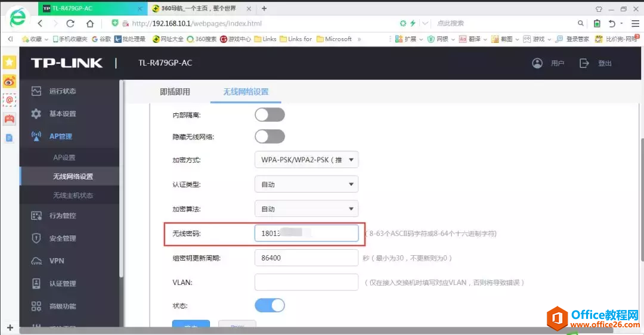The image size is (644, 335).
Task: Expand the 网银 dropdown
Action: pyautogui.click(x=453, y=39)
